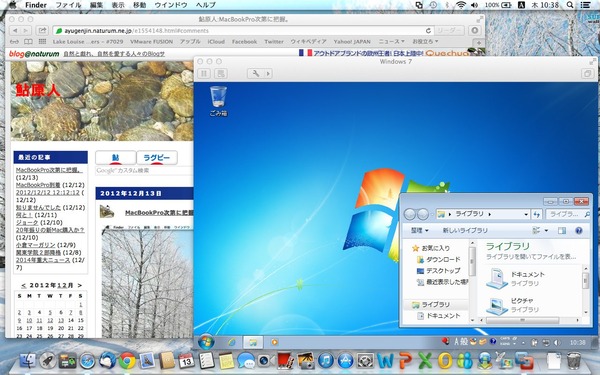Viewport: 600px width, 375px height.
Task: Click the Wi-Fi status menu bar icon
Action: (x=461, y=5)
